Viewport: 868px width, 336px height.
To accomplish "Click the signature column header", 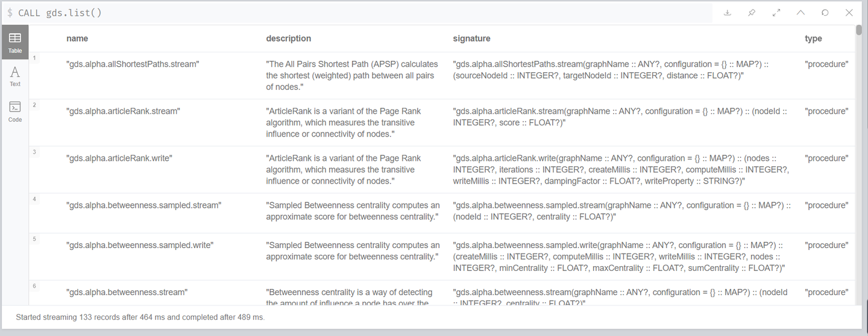I will [x=471, y=39].
